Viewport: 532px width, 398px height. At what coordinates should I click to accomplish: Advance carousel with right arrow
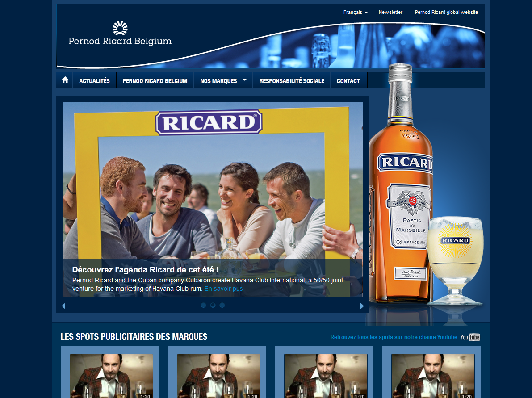(362, 306)
